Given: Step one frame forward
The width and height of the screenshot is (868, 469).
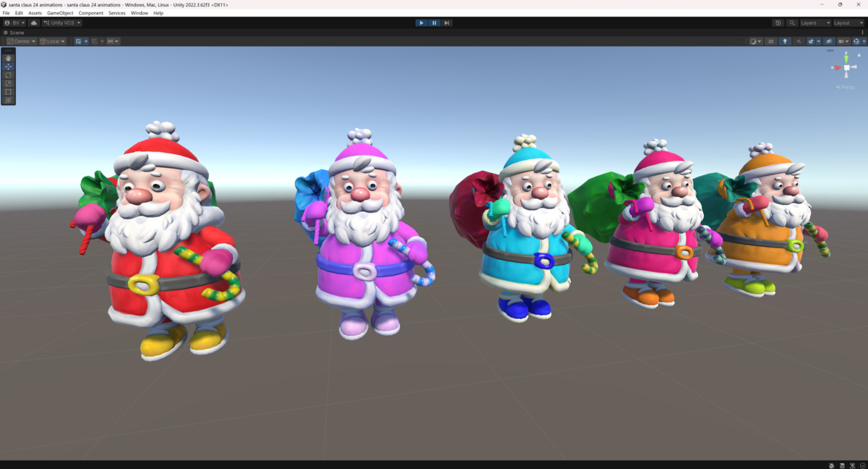Looking at the screenshot, I should click(x=447, y=23).
